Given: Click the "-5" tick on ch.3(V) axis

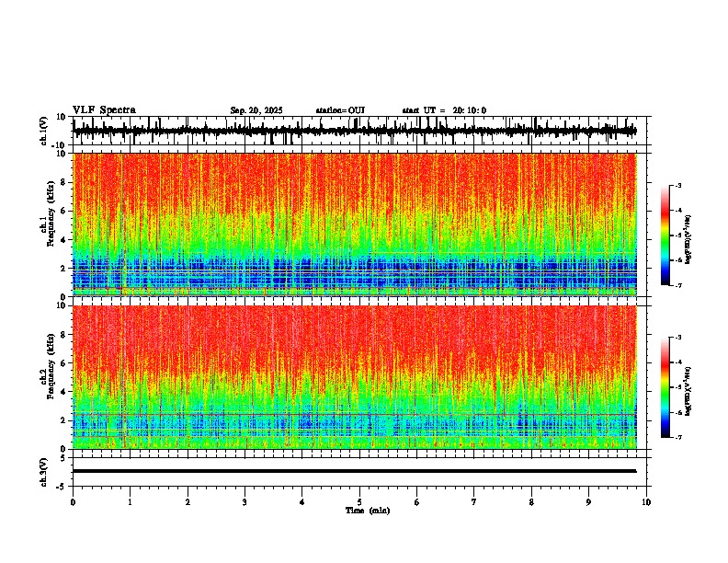Looking at the screenshot, I should pyautogui.click(x=62, y=487).
